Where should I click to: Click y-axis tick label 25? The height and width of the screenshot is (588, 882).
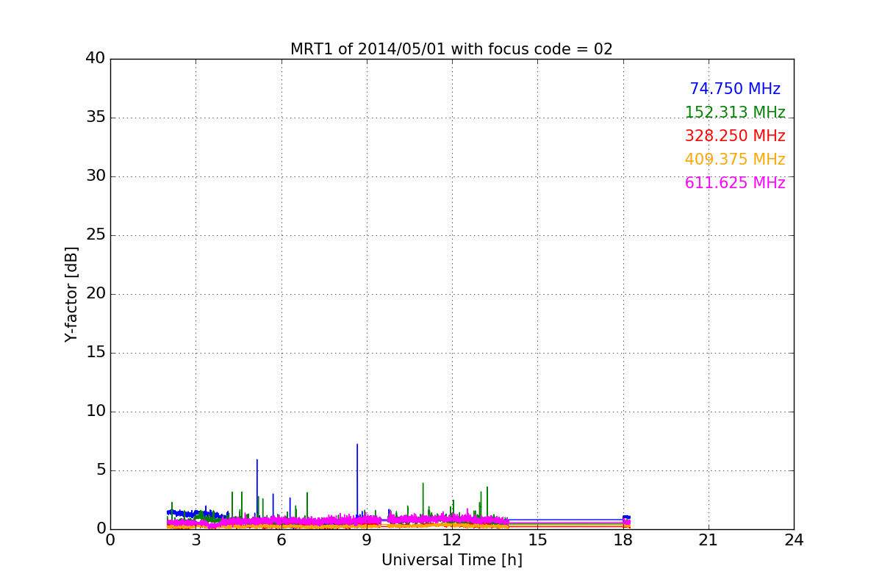[96, 235]
